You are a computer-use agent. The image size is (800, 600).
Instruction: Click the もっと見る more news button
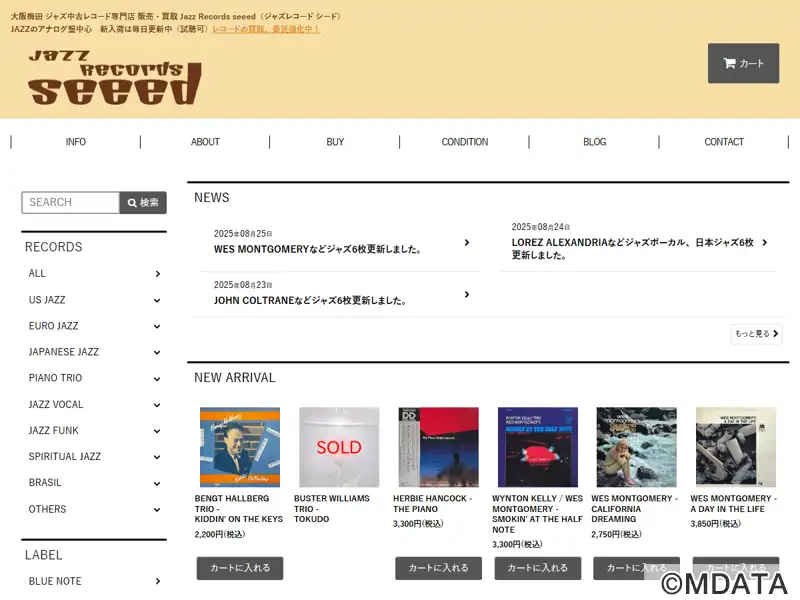point(757,334)
